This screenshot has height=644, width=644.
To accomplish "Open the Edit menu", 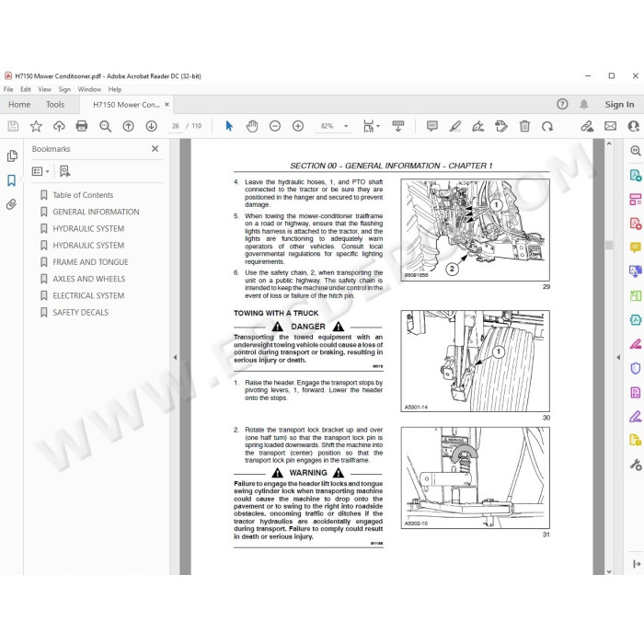I will (26, 89).
